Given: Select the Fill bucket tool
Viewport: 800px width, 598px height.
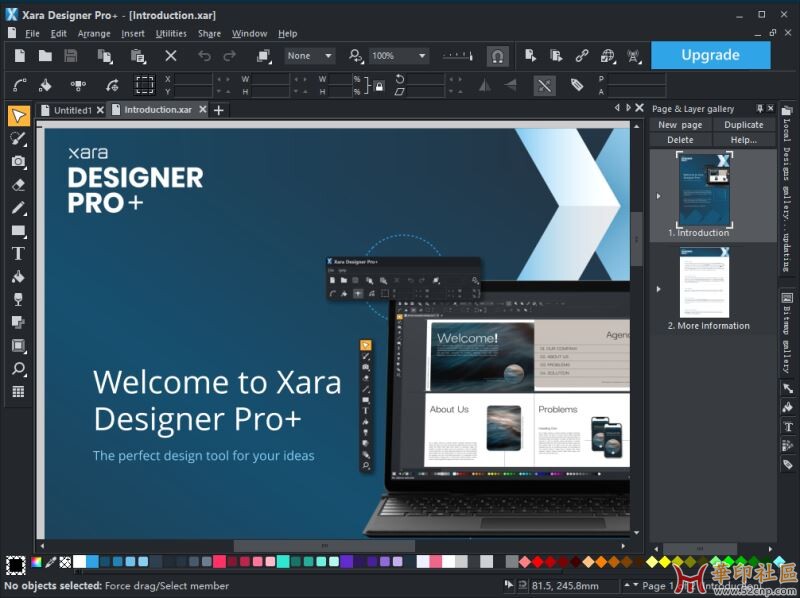Looking at the screenshot, I should point(18,277).
